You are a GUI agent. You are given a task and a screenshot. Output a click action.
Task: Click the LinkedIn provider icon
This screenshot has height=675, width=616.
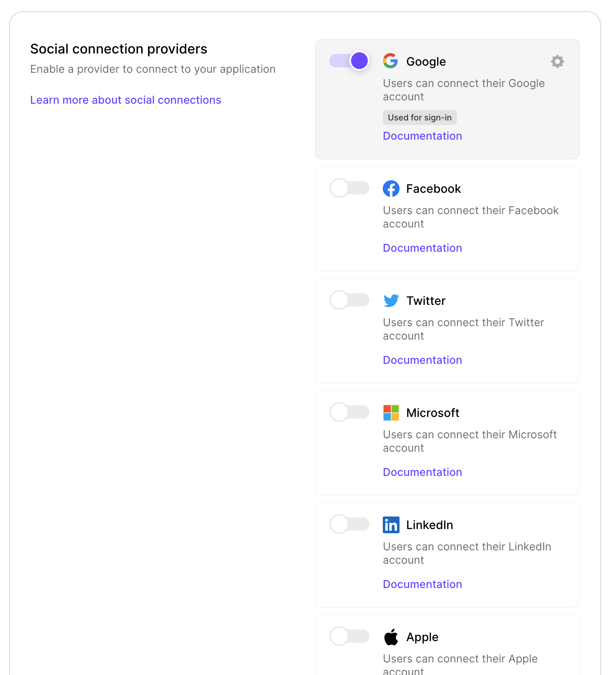point(391,525)
